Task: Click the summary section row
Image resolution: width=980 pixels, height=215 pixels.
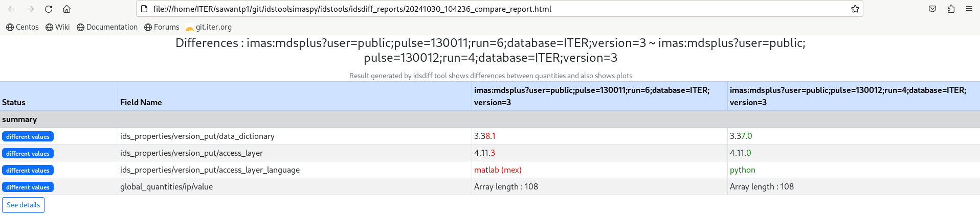Action: coord(490,119)
